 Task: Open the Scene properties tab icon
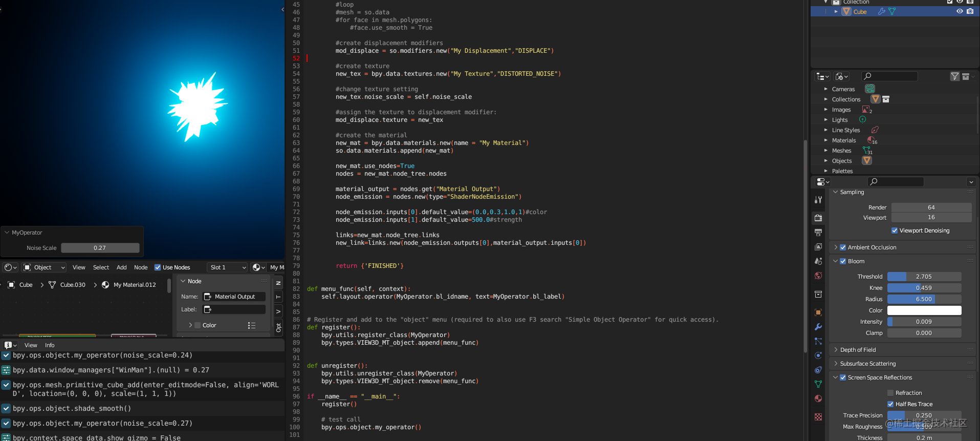tap(818, 261)
